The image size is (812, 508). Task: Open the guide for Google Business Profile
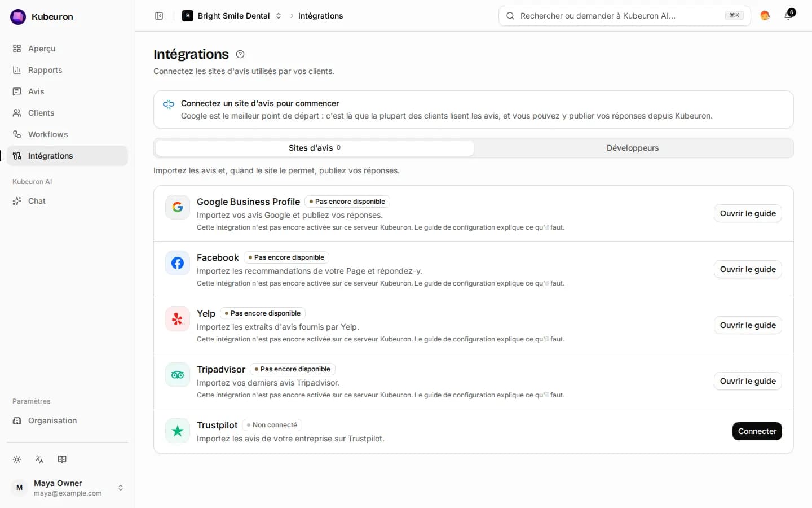pyautogui.click(x=748, y=213)
